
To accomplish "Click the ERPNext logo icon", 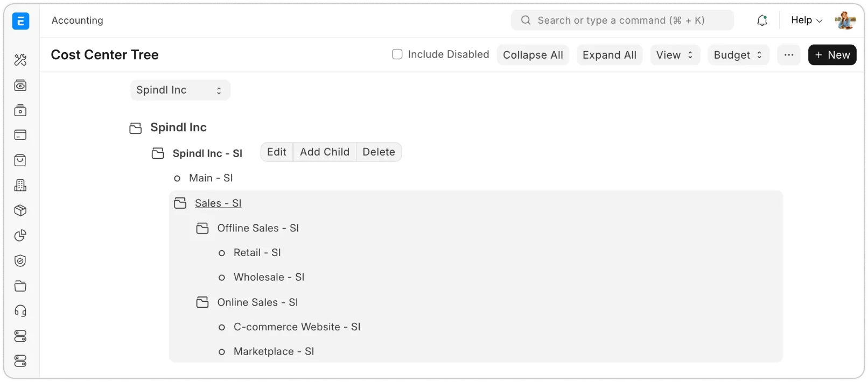I will coord(20,21).
